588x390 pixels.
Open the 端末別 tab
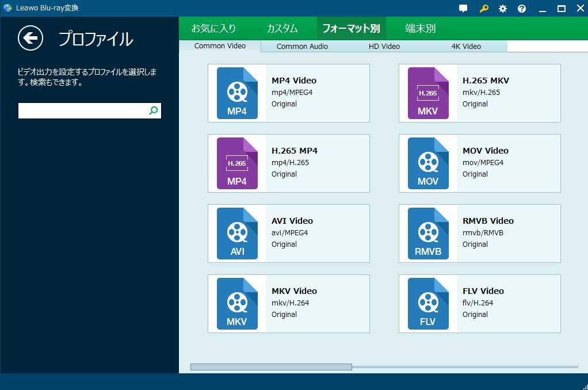pos(420,28)
